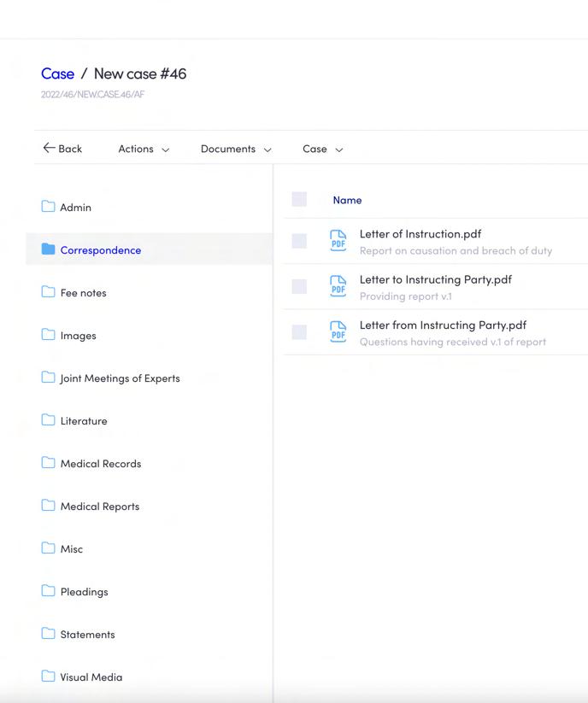Image resolution: width=588 pixels, height=703 pixels.
Task: Sort by the Name column header
Action: click(x=347, y=200)
